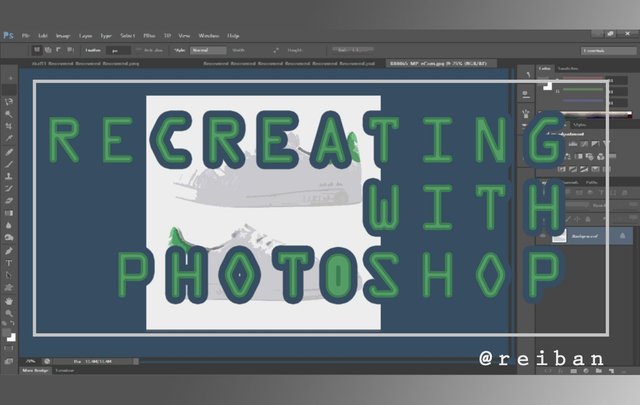The image size is (640, 405).
Task: Open the Filter menu
Action: (149, 36)
